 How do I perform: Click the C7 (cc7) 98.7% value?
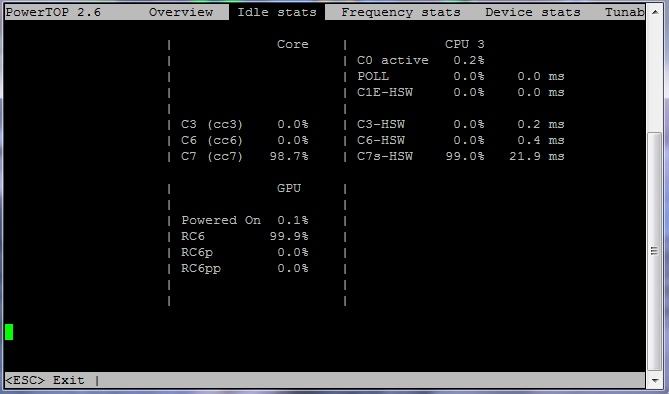pyautogui.click(x=289, y=156)
